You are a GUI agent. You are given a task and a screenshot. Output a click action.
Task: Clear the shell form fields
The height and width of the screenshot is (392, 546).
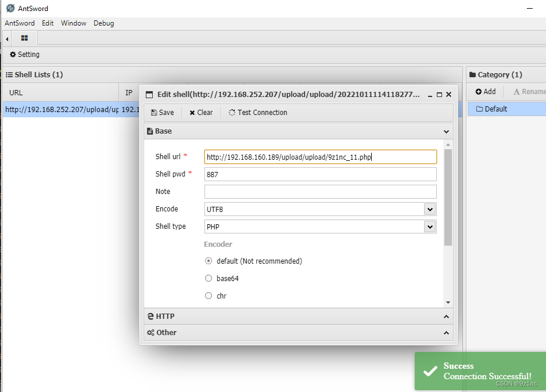201,113
